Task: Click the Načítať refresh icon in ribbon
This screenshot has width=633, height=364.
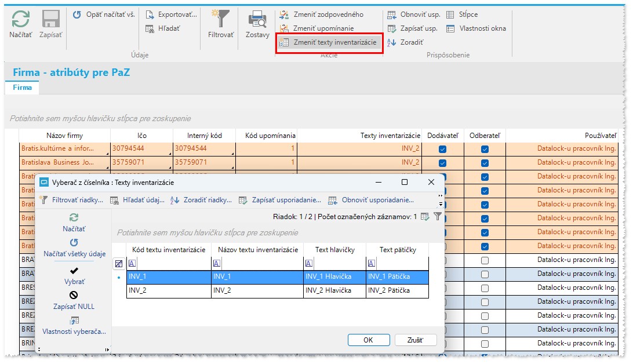Action: coord(21,19)
